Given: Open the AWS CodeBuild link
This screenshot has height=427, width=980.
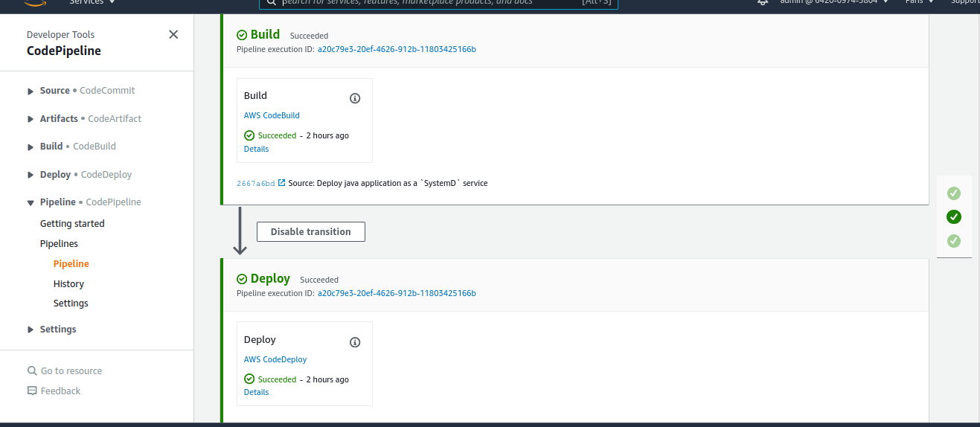Looking at the screenshot, I should 272,115.
